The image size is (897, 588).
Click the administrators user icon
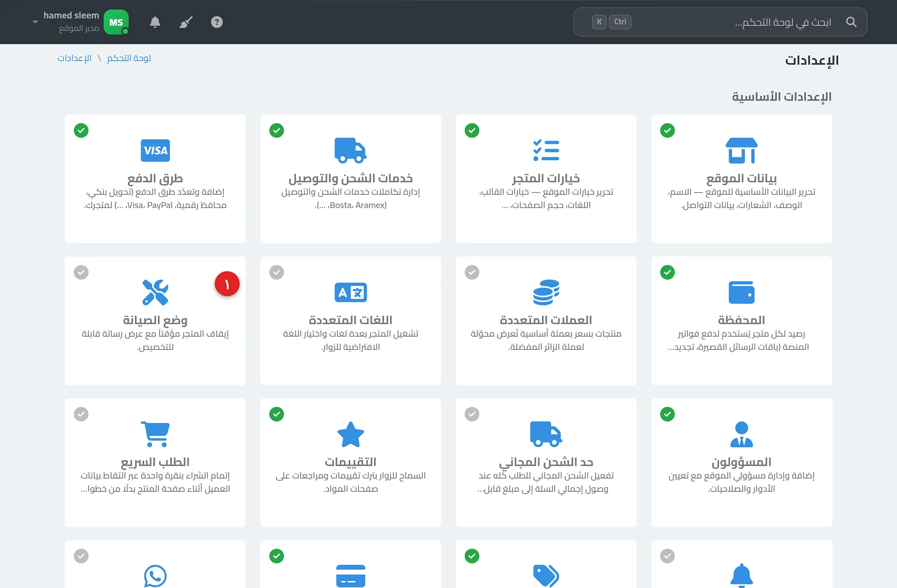(741, 434)
